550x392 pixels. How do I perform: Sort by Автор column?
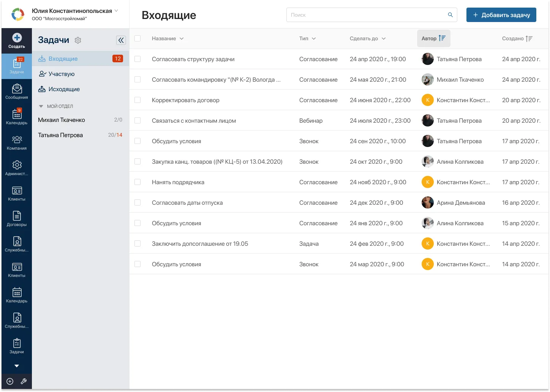tap(433, 38)
